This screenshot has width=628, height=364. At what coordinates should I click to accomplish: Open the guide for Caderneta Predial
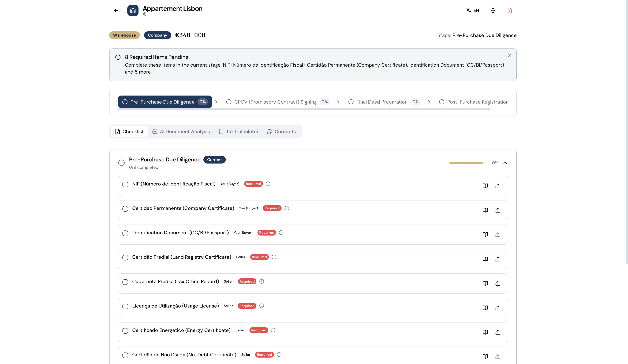pos(485,283)
